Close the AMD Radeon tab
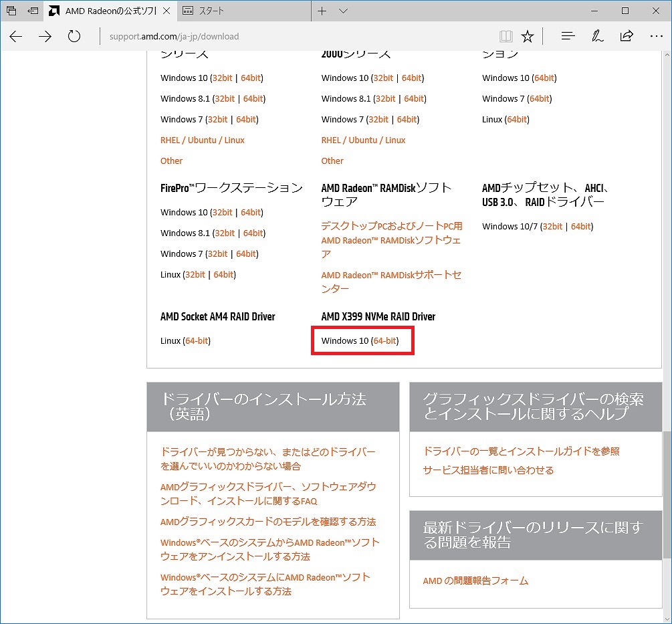Viewport: 672px width, 624px height. tap(166, 11)
